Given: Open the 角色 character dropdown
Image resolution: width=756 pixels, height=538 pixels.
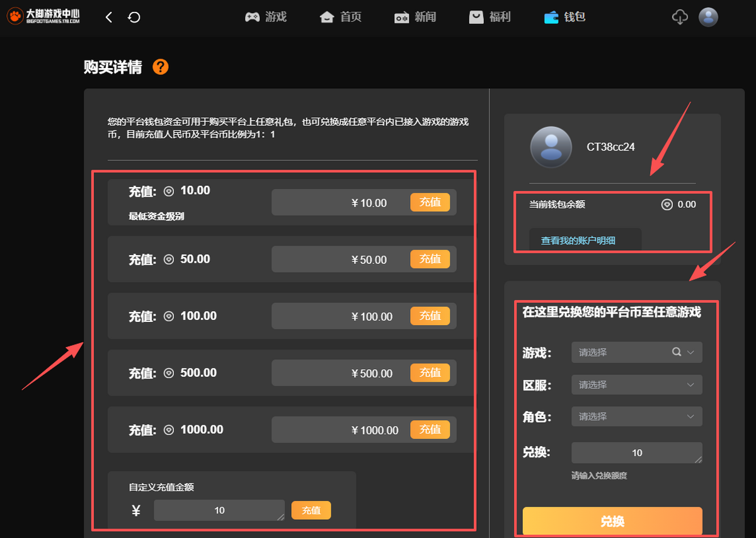Looking at the screenshot, I should pyautogui.click(x=636, y=416).
